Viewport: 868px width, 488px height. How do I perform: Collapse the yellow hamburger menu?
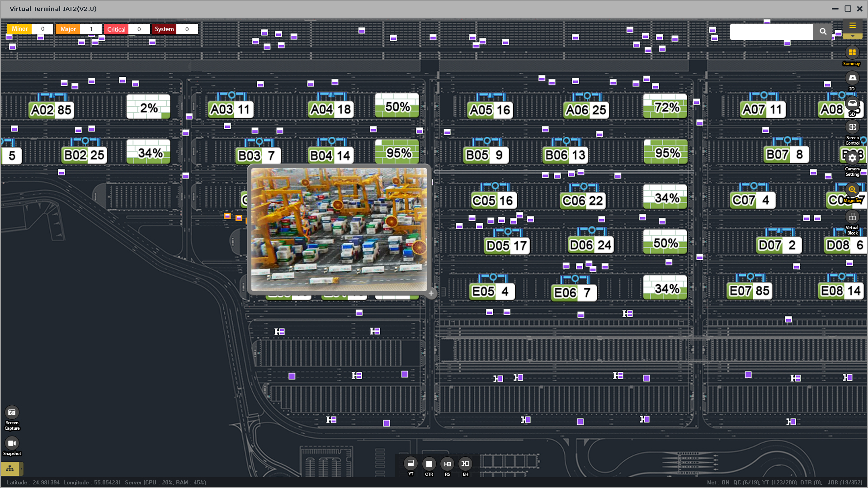click(852, 26)
